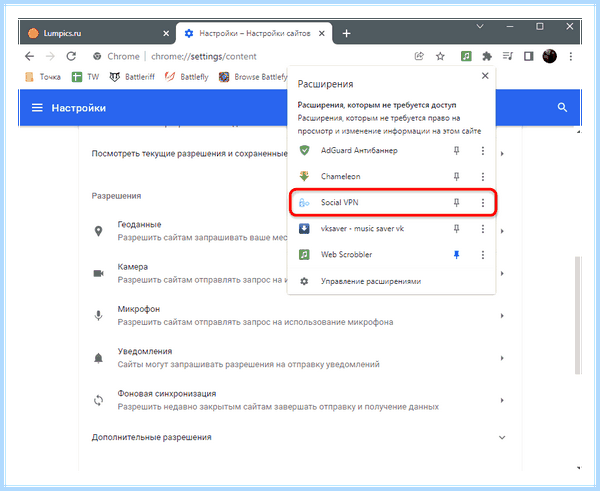Open the media control icon in the toolbar
The width and height of the screenshot is (600, 491).
tap(508, 57)
